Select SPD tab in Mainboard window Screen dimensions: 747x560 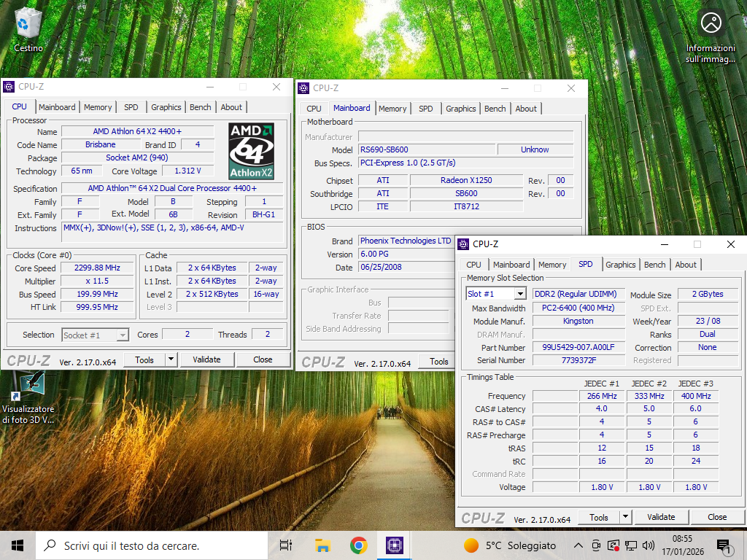point(426,109)
